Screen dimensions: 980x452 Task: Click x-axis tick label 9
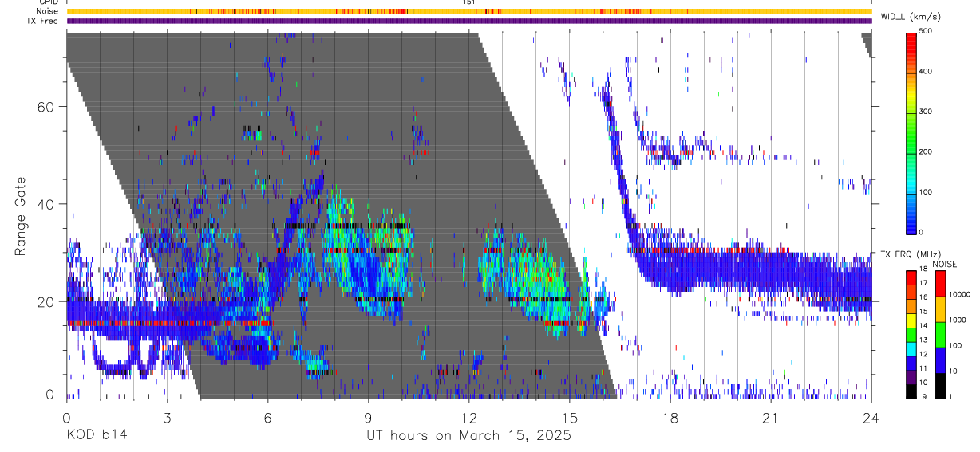(368, 418)
